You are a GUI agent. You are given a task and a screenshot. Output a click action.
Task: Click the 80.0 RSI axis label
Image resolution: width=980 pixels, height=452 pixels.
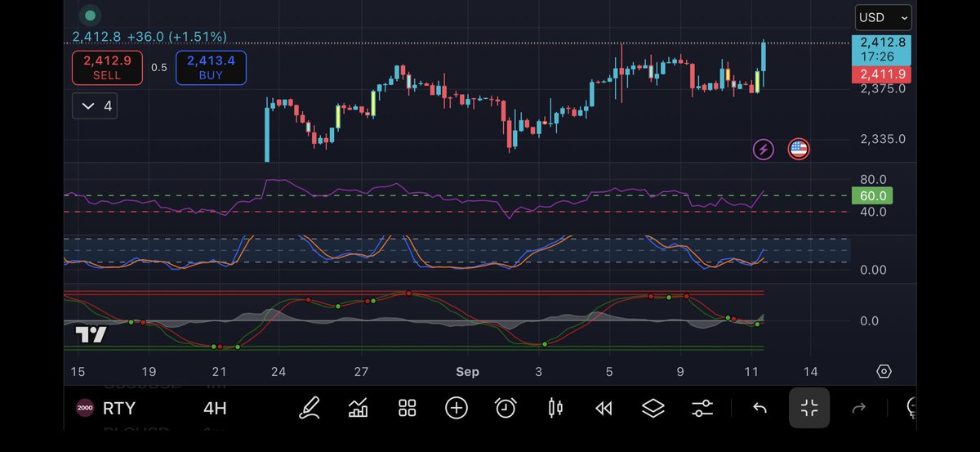873,179
